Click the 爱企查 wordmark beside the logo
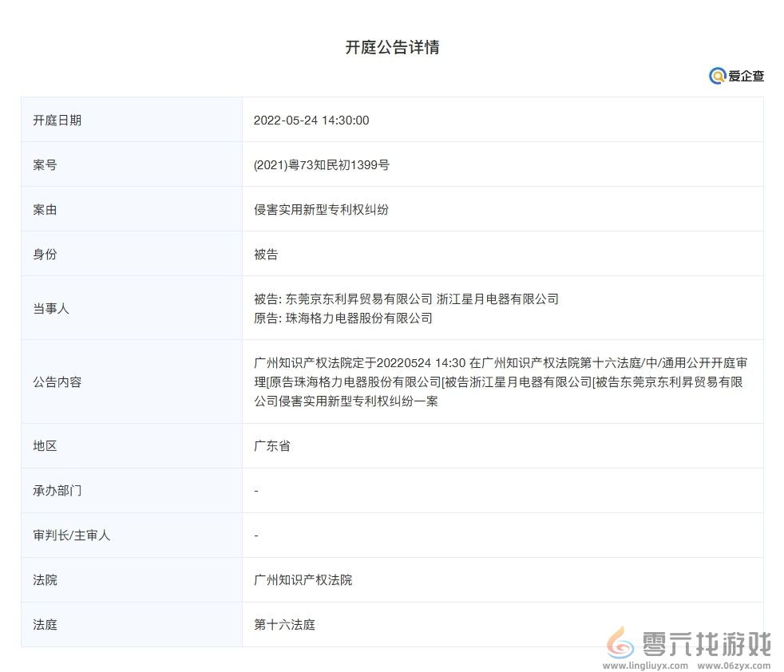The image size is (784, 672). (746, 76)
